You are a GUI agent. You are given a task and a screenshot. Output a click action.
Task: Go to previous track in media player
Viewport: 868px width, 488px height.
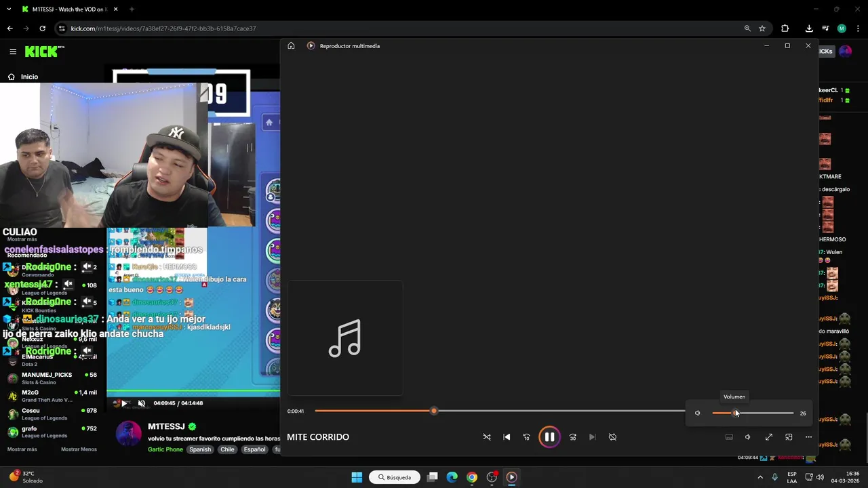507,437
